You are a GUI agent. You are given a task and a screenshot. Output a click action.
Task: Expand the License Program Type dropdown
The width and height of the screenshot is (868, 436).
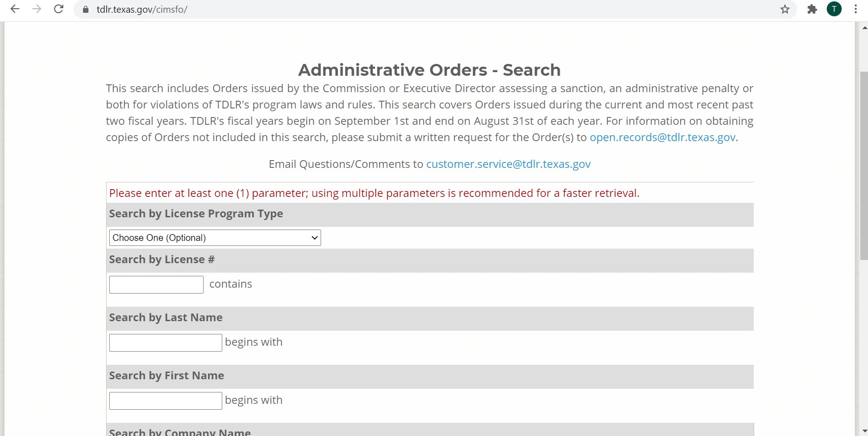tap(215, 238)
